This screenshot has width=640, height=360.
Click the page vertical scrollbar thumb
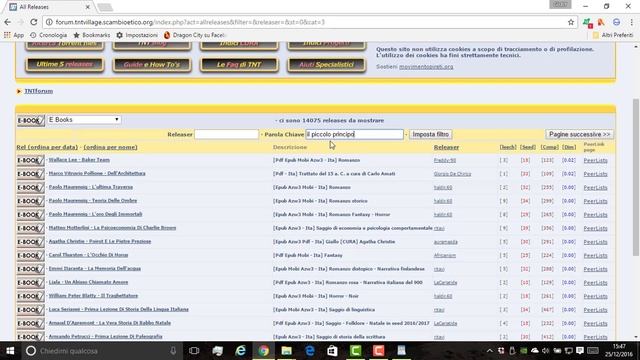[636, 178]
